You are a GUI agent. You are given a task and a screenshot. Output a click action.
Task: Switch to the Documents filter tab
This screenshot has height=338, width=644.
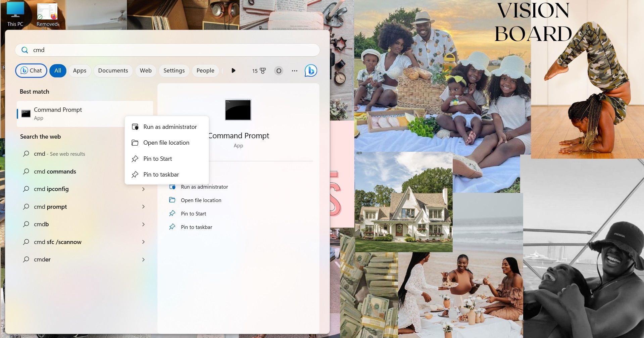pyautogui.click(x=113, y=70)
